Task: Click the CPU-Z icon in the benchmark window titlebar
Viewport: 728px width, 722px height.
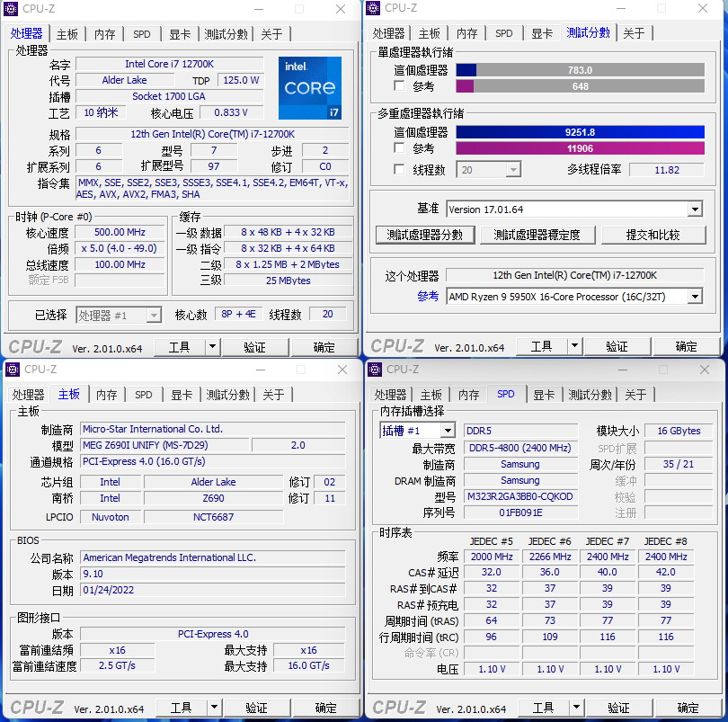Action: click(x=372, y=9)
